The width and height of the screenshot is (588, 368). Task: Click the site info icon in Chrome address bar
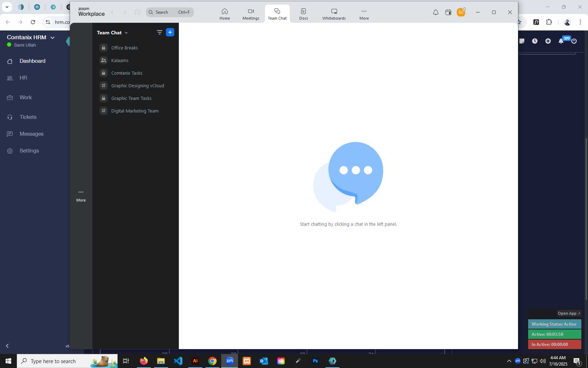coord(48,22)
